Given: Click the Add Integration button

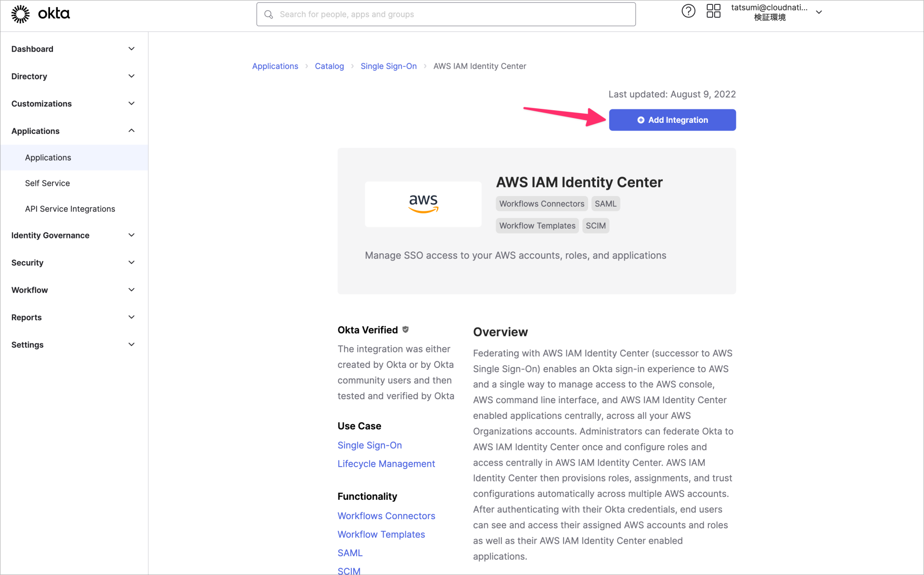Looking at the screenshot, I should (x=672, y=120).
